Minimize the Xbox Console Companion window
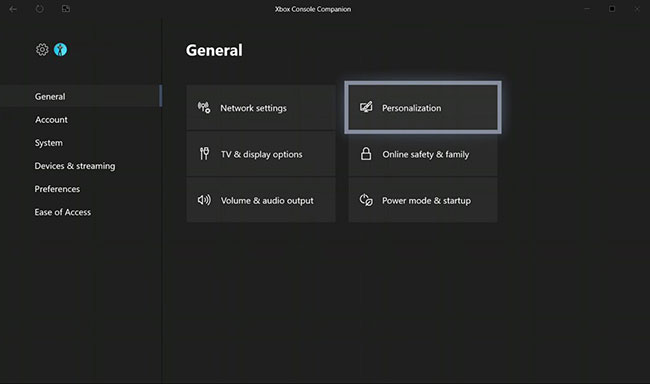 pos(587,9)
